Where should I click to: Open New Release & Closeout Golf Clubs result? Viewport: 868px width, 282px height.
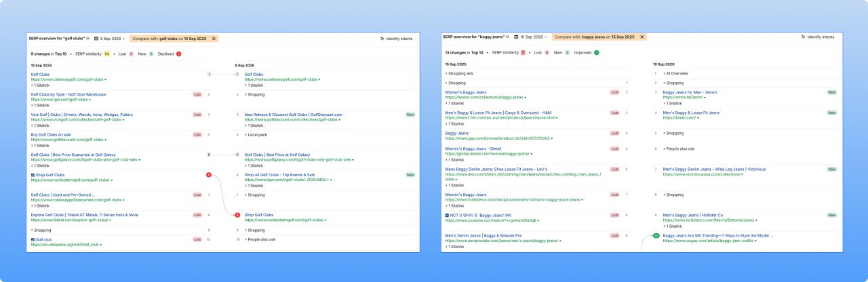pyautogui.click(x=294, y=115)
